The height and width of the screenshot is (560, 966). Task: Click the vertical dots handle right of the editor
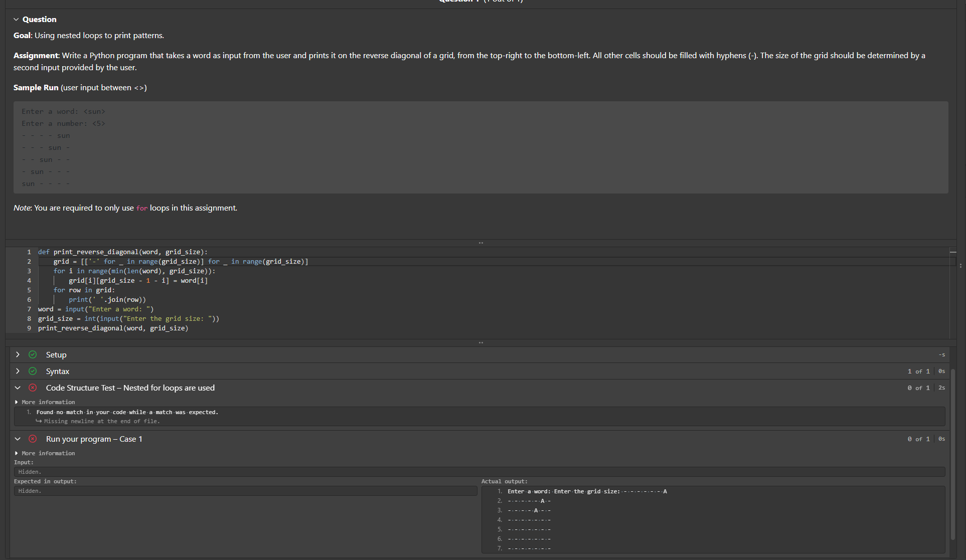(960, 266)
